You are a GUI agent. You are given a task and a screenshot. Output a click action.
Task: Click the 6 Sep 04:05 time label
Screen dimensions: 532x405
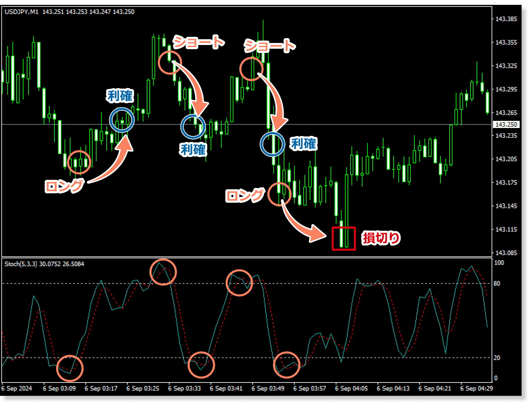[x=352, y=389]
